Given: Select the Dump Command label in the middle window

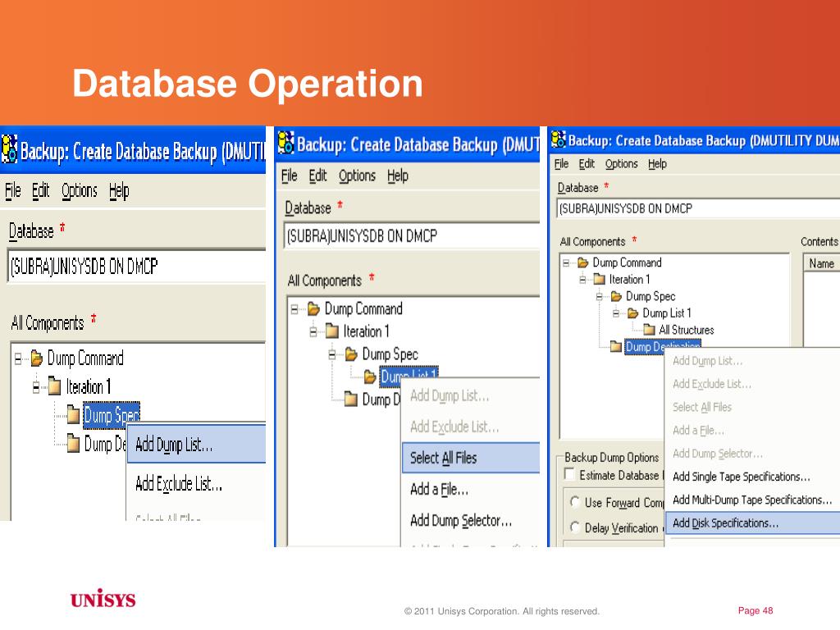Looking at the screenshot, I should (363, 309).
